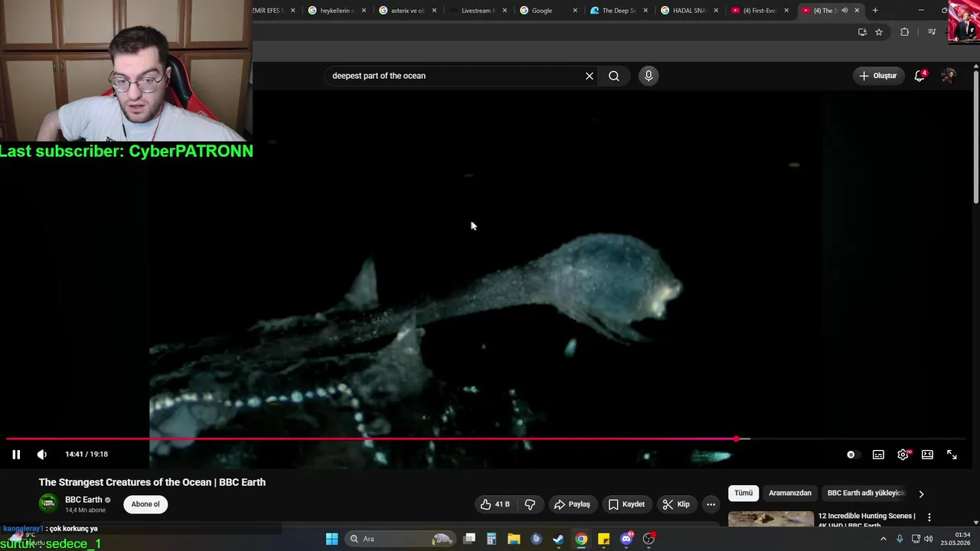This screenshot has width=980, height=551.
Task: Select the Tümü filter chip
Action: click(743, 494)
